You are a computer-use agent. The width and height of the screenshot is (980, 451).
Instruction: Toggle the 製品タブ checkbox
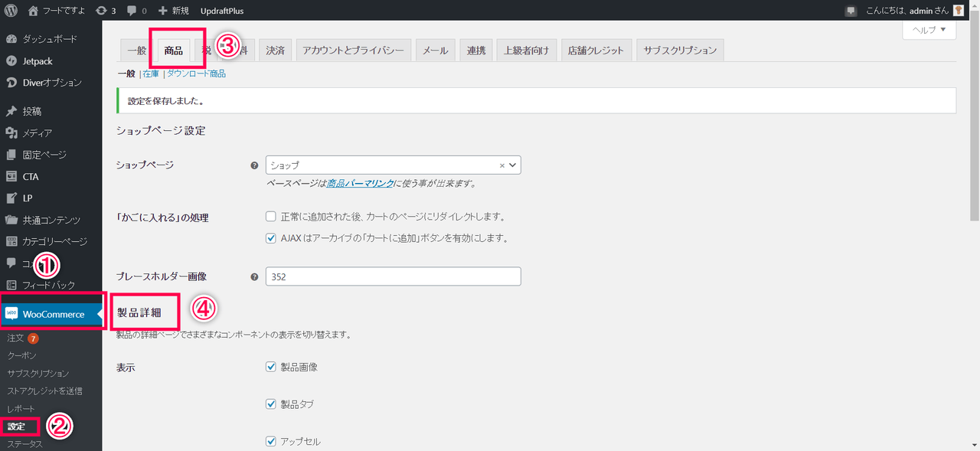tap(271, 404)
